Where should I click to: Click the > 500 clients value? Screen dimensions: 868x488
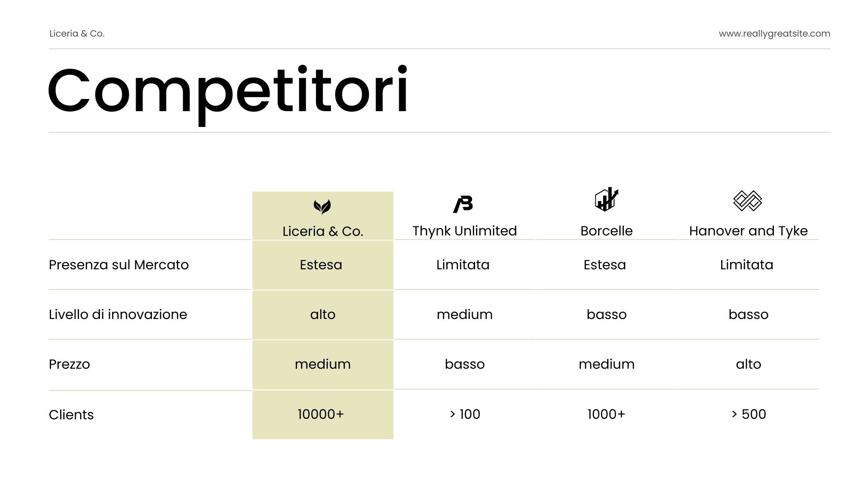coord(749,414)
